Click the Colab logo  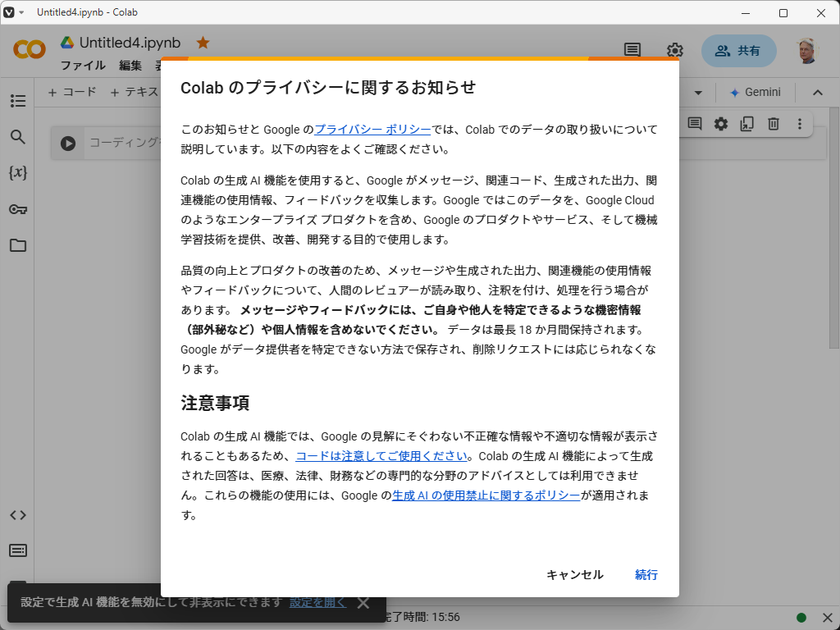pyautogui.click(x=29, y=50)
